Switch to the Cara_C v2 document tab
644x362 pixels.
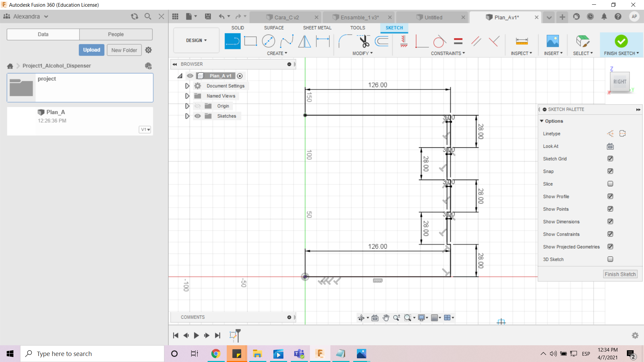point(286,17)
